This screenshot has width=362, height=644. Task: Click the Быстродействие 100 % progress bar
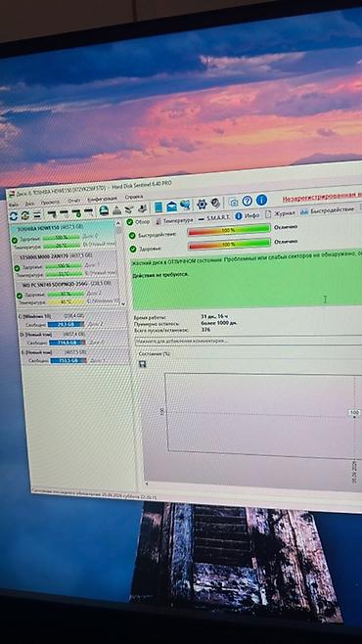229,230
